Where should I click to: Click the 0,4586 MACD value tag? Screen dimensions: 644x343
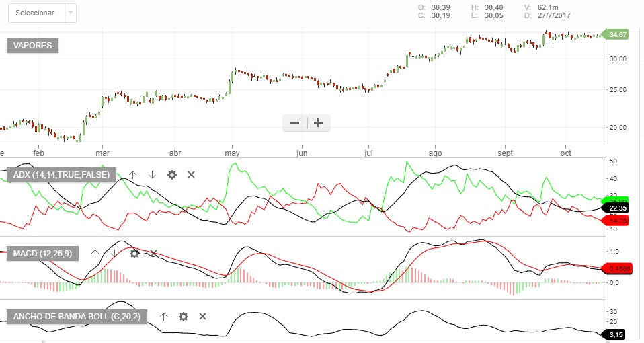pyautogui.click(x=617, y=269)
